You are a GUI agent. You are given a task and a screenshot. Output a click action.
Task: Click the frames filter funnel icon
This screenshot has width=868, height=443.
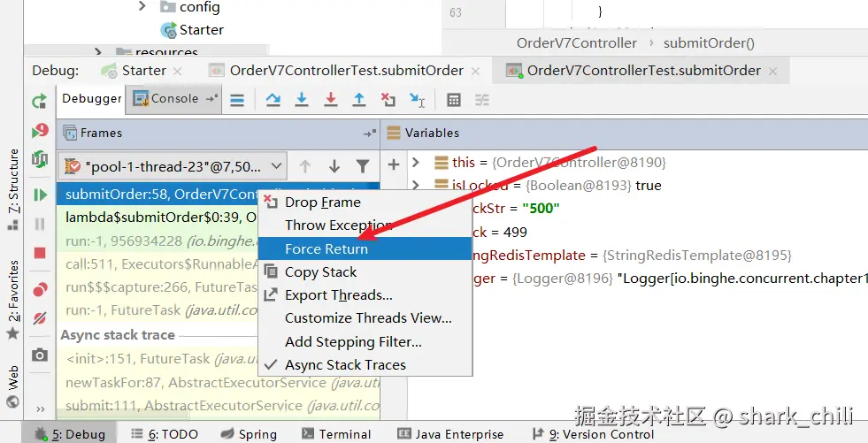click(363, 166)
